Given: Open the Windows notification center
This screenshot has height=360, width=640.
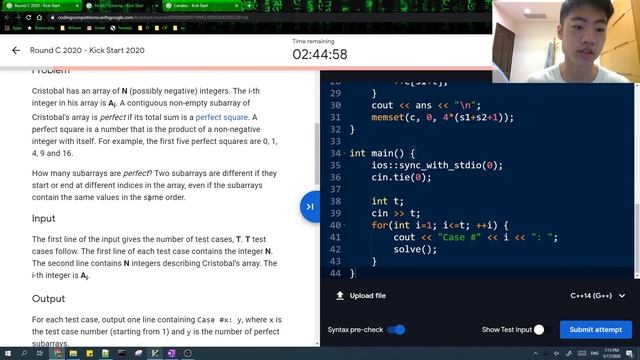Looking at the screenshot, I should click(629, 353).
